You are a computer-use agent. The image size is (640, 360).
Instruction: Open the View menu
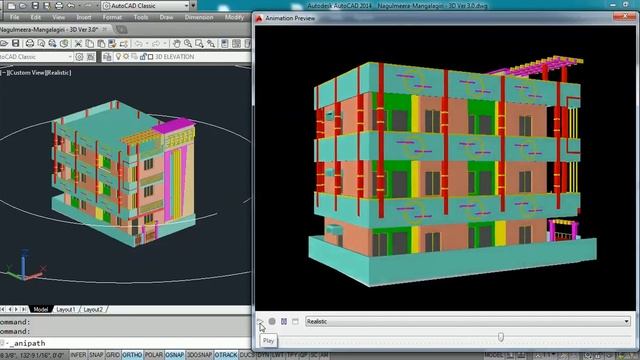click(58, 17)
